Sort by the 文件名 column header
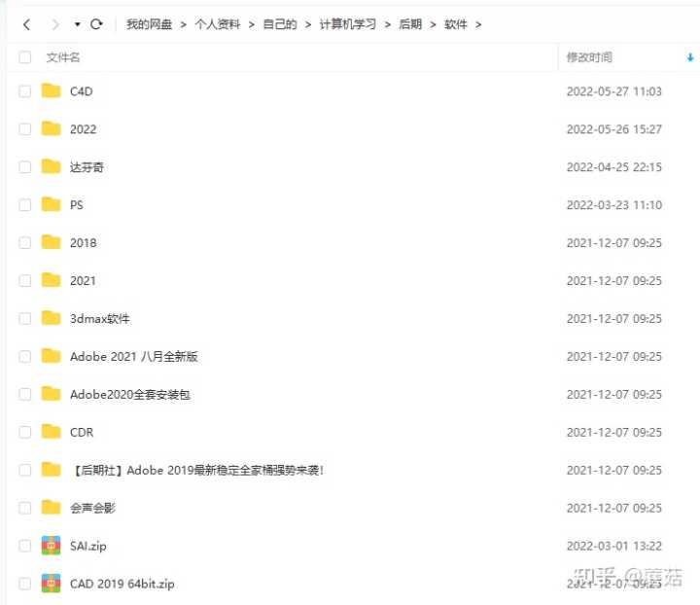 (x=63, y=57)
